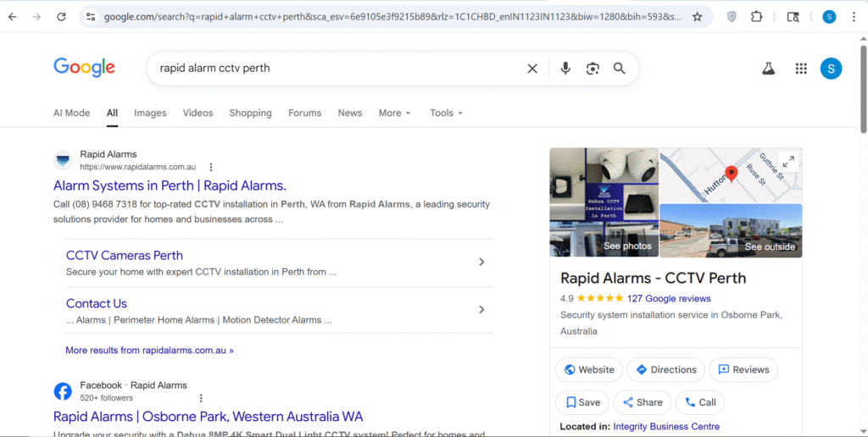Image resolution: width=868 pixels, height=437 pixels.
Task: Open options for Rapid Alarms result
Action: (x=211, y=167)
